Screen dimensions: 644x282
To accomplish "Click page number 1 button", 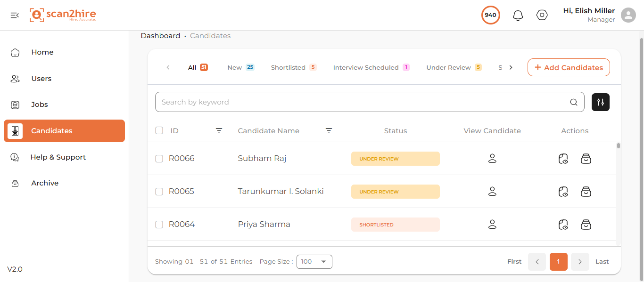I will click(559, 262).
